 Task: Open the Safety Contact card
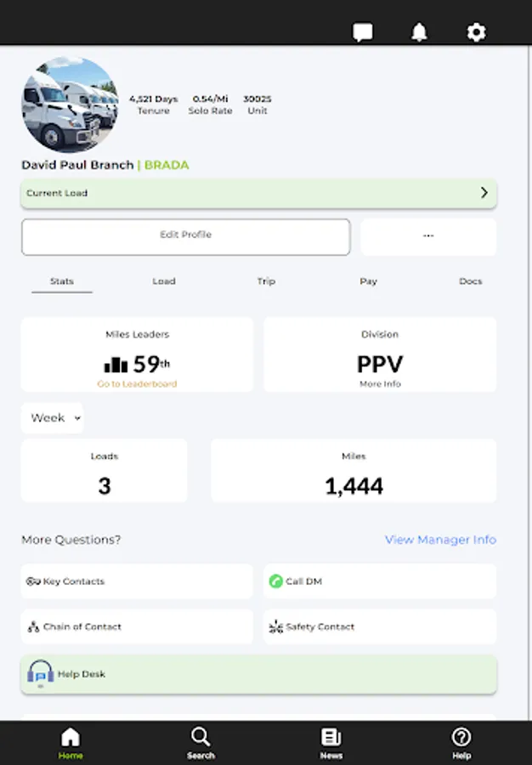[379, 626]
